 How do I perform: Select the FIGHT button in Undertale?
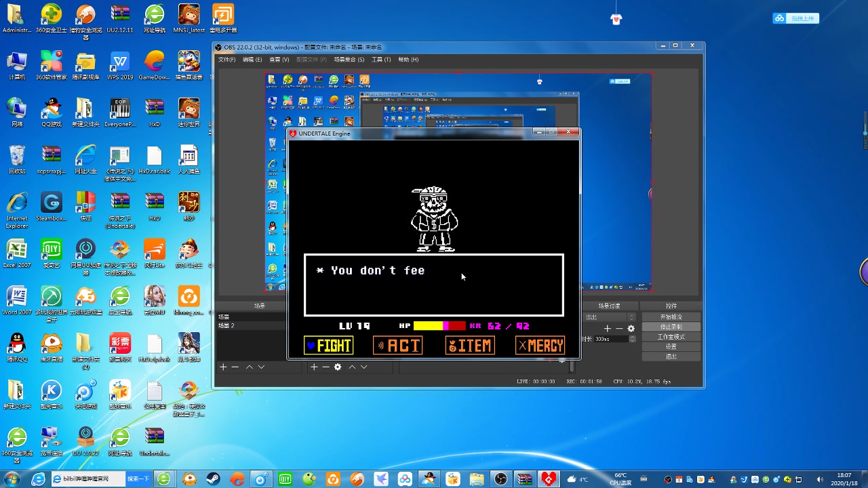click(x=329, y=346)
